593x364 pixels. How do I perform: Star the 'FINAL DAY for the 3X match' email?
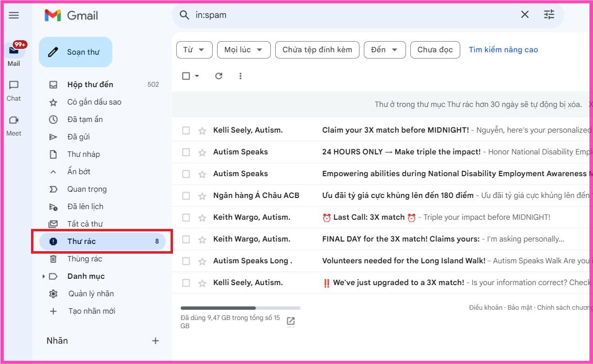click(202, 240)
